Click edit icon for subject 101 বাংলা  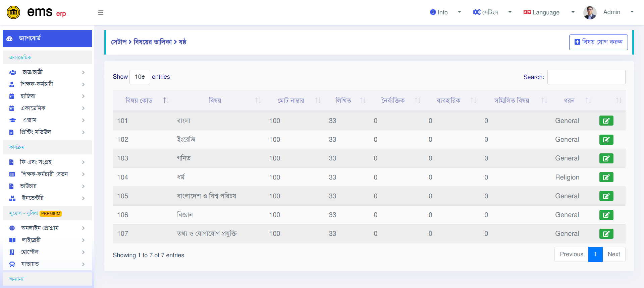(606, 121)
